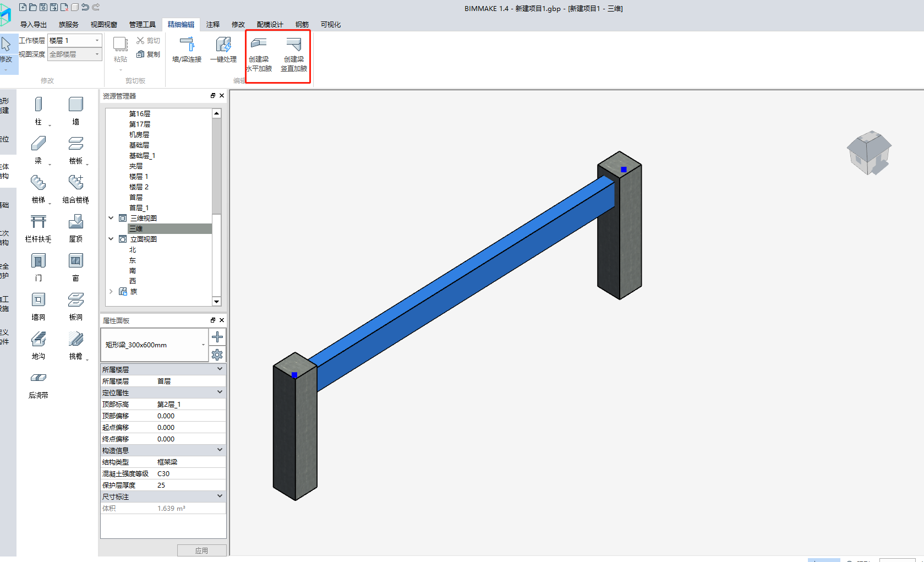This screenshot has width=924, height=562.
Task: Collapse the 尺寸标注 property section
Action: coord(220,496)
